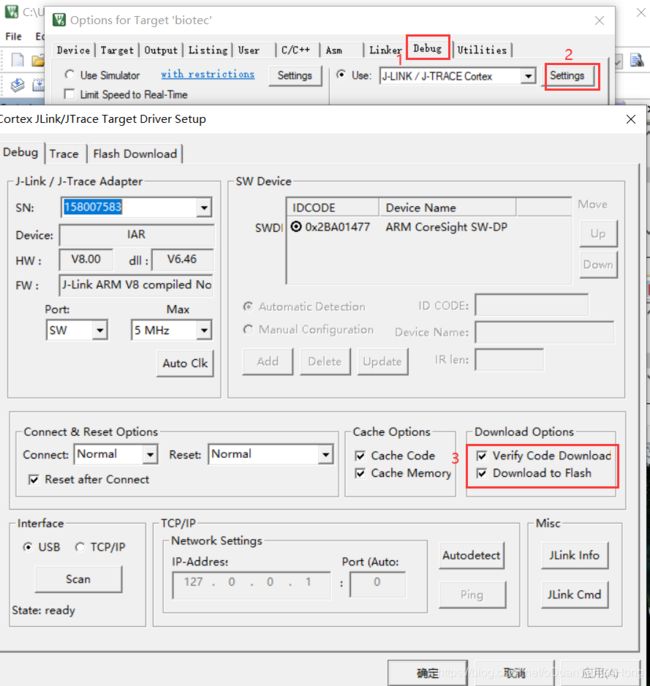
Task: Toggle Verify Code Download checkbox
Action: pyautogui.click(x=481, y=456)
